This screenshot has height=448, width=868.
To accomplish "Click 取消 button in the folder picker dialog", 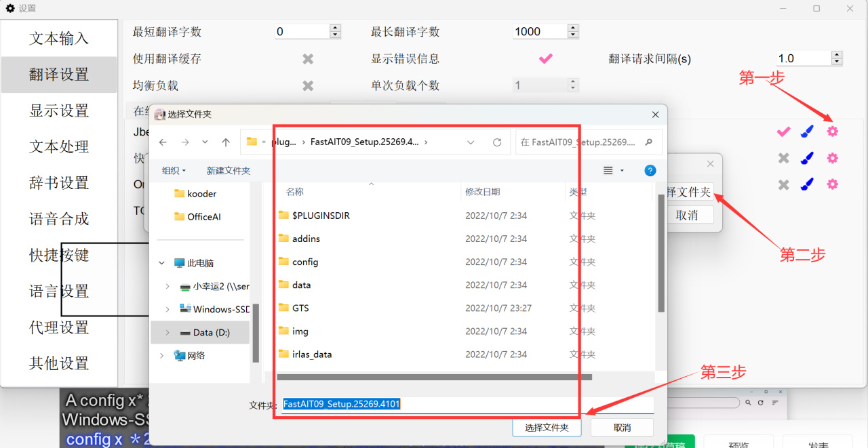I will [x=622, y=428].
